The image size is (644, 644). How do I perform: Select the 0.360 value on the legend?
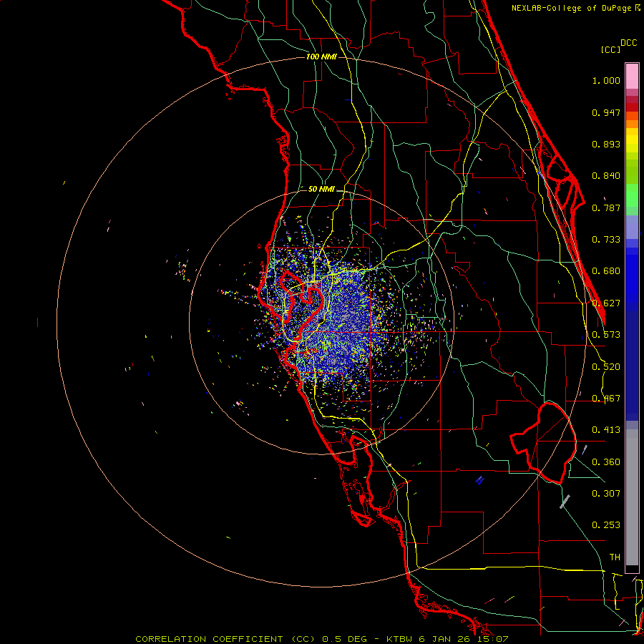[606, 462]
